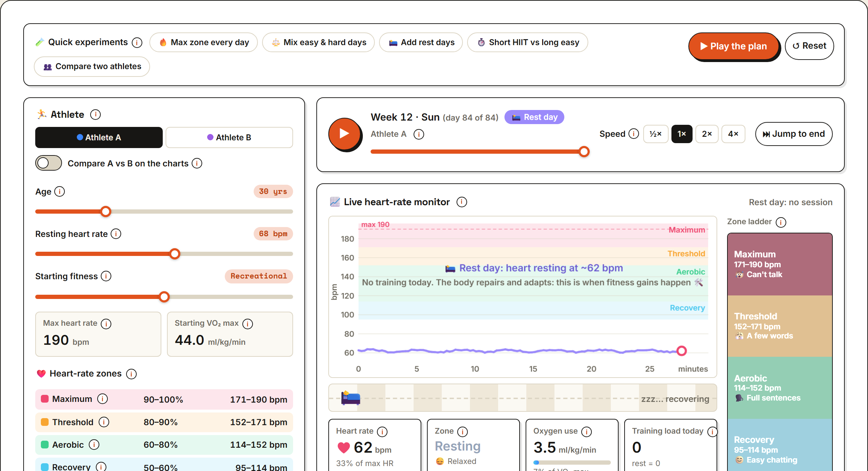Click Threshold block in zone ladder
Screen dimensions: 868x471
(780, 326)
